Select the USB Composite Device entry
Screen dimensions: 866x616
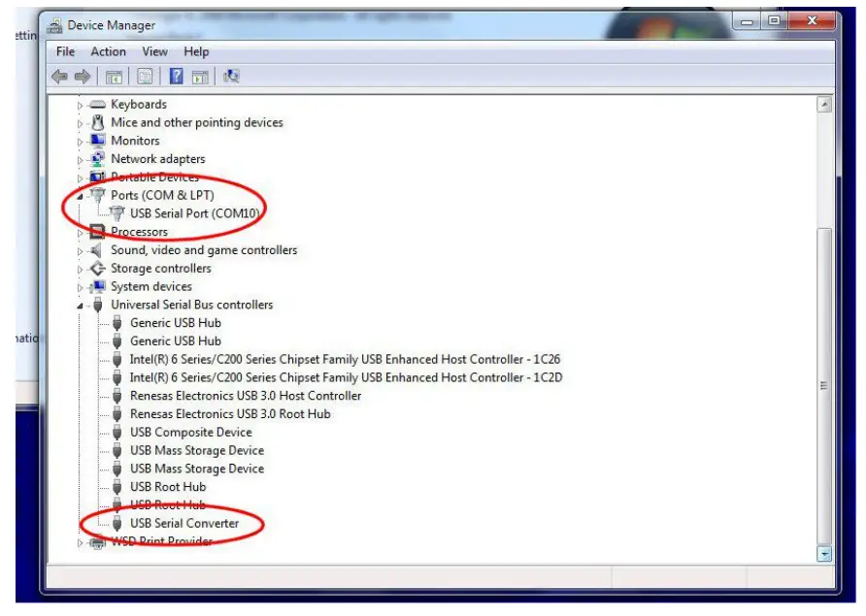(x=191, y=433)
